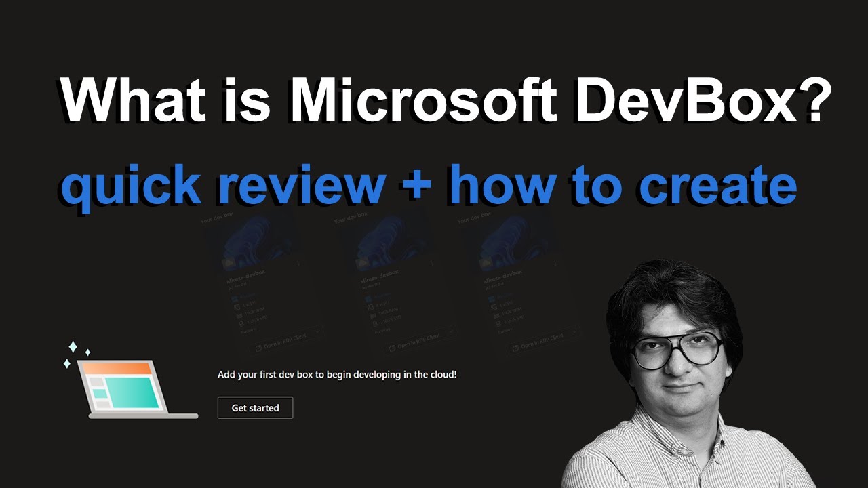Click the laptop illustration with sparkles
The image size is (868, 488).
[x=130, y=380]
